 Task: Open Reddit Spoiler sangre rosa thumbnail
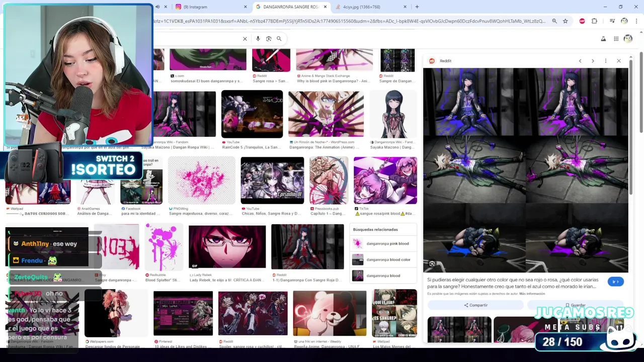[253, 313]
